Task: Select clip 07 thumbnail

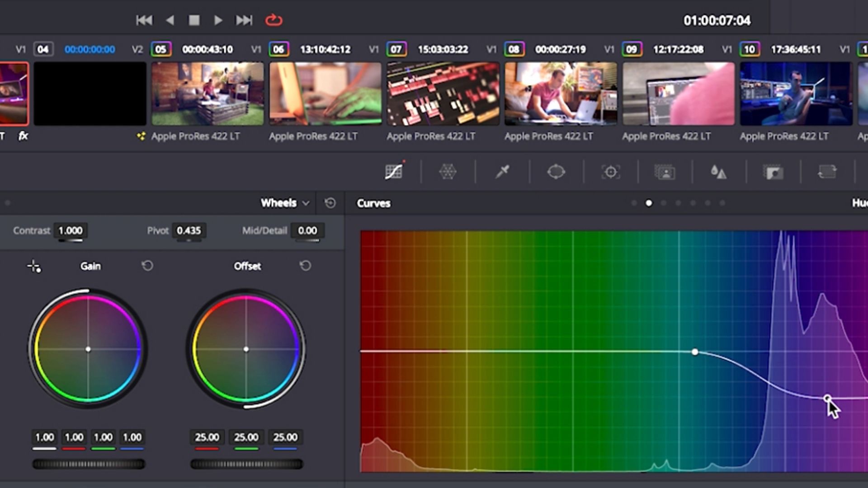Action: [443, 94]
